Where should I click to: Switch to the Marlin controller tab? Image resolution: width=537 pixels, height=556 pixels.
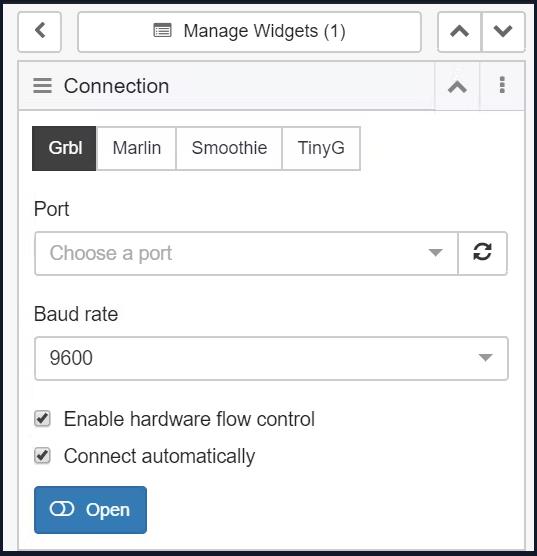[137, 148]
